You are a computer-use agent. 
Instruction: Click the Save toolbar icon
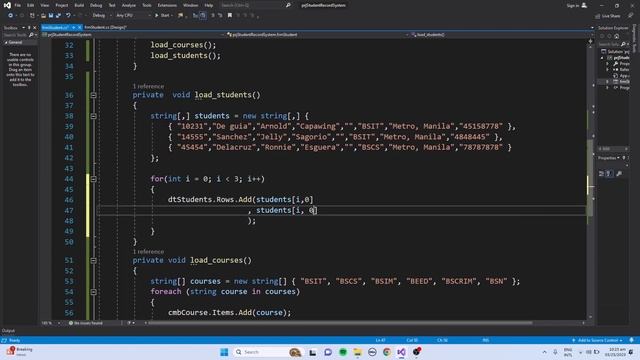[51, 16]
